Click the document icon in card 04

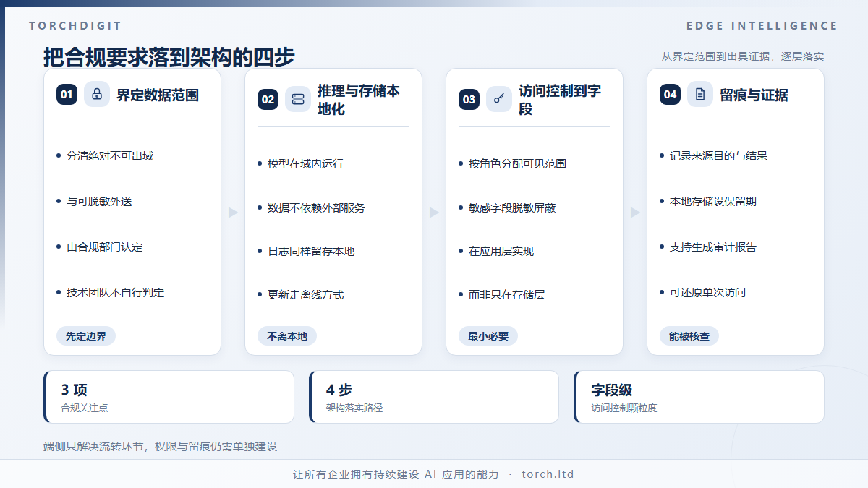[700, 94]
